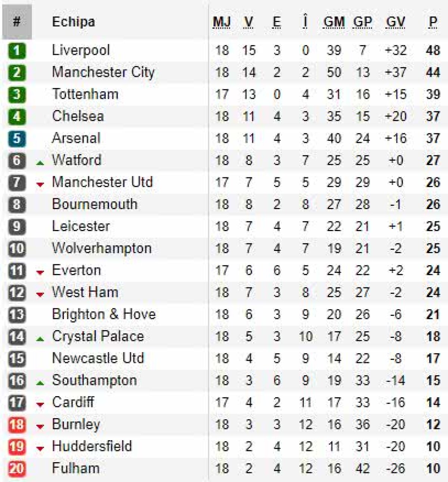The image size is (448, 482).
Task: Sort the table by the MJ column
Action: [221, 22]
